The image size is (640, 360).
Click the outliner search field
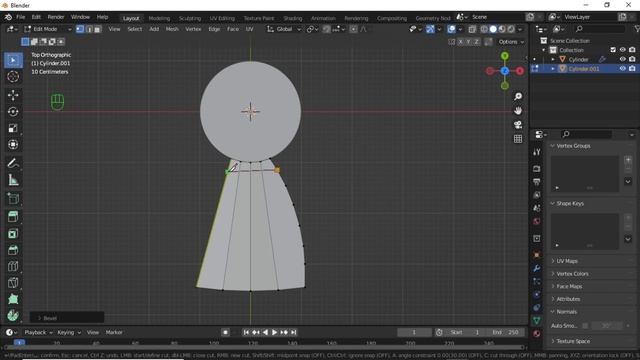(600, 29)
